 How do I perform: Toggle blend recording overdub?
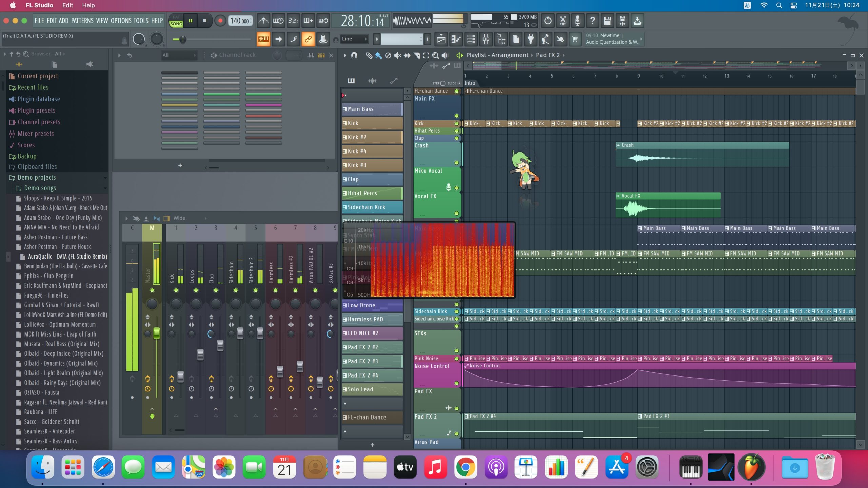308,21
